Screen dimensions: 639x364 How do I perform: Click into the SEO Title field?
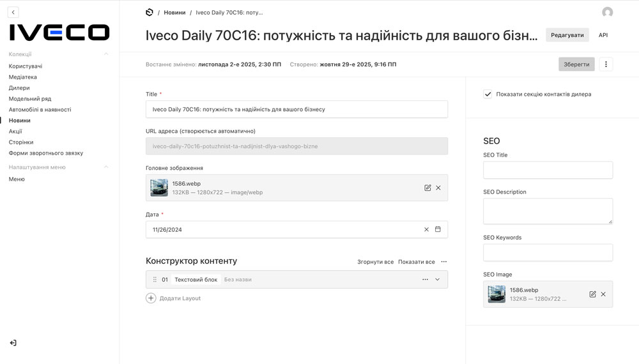pyautogui.click(x=548, y=170)
